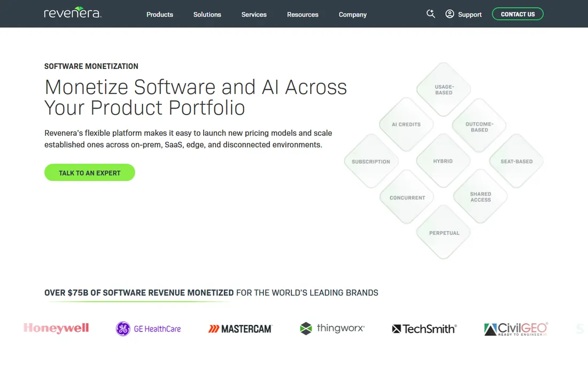
Task: Click the paragraph about Revenera's flexible platform
Action: 188,139
